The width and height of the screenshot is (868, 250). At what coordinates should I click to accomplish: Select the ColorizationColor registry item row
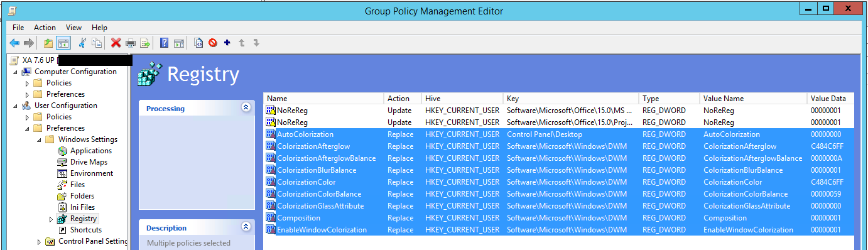[558, 182]
